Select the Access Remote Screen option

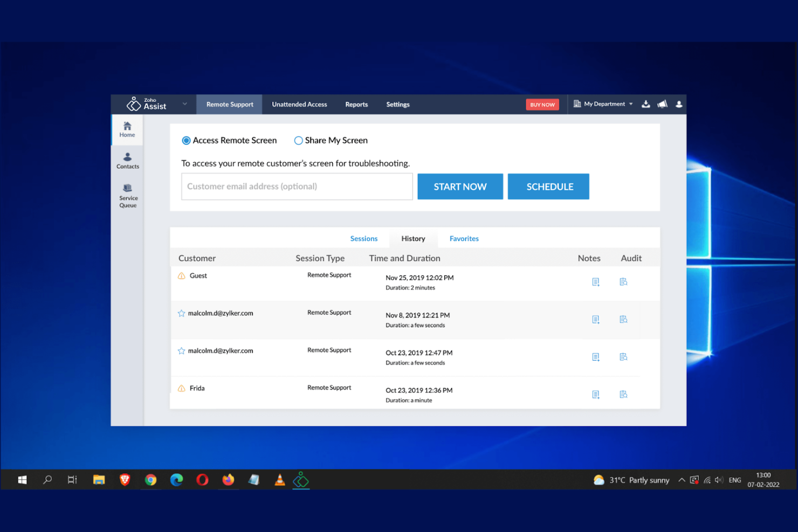(186, 140)
